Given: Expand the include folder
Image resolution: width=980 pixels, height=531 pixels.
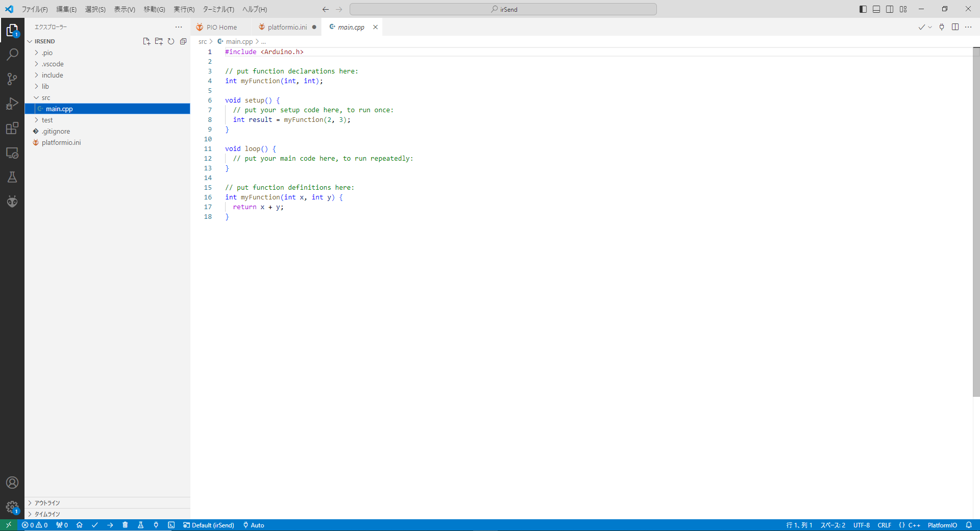Looking at the screenshot, I should coord(52,75).
